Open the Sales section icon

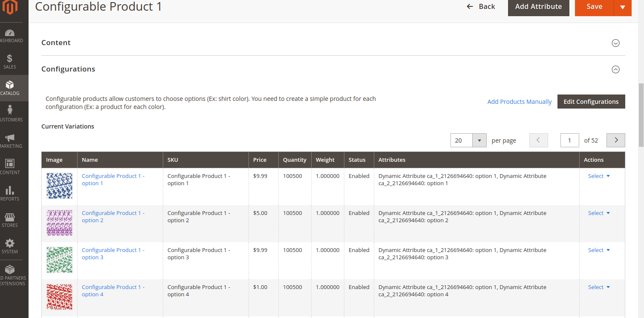click(x=10, y=61)
